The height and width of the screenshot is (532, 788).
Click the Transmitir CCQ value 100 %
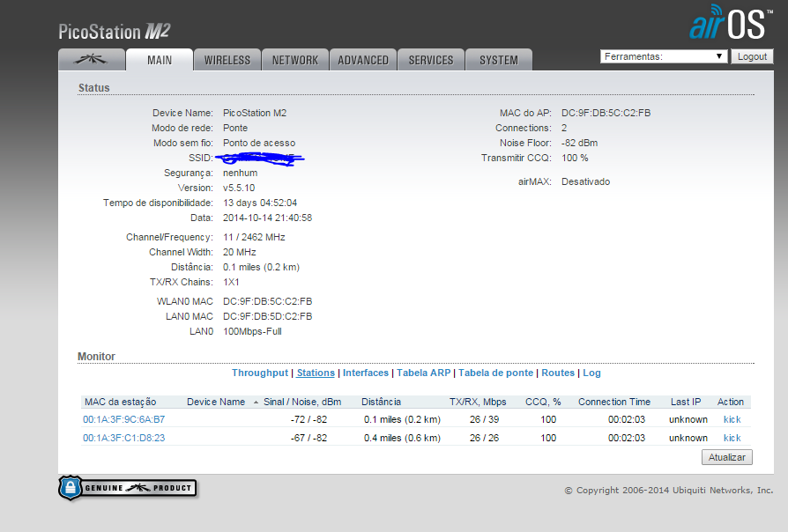click(575, 159)
